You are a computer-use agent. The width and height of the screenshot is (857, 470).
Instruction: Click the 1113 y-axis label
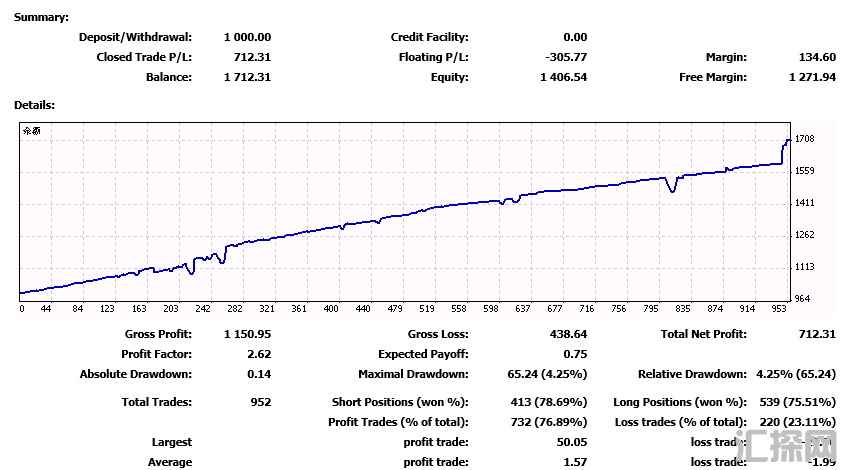[804, 267]
